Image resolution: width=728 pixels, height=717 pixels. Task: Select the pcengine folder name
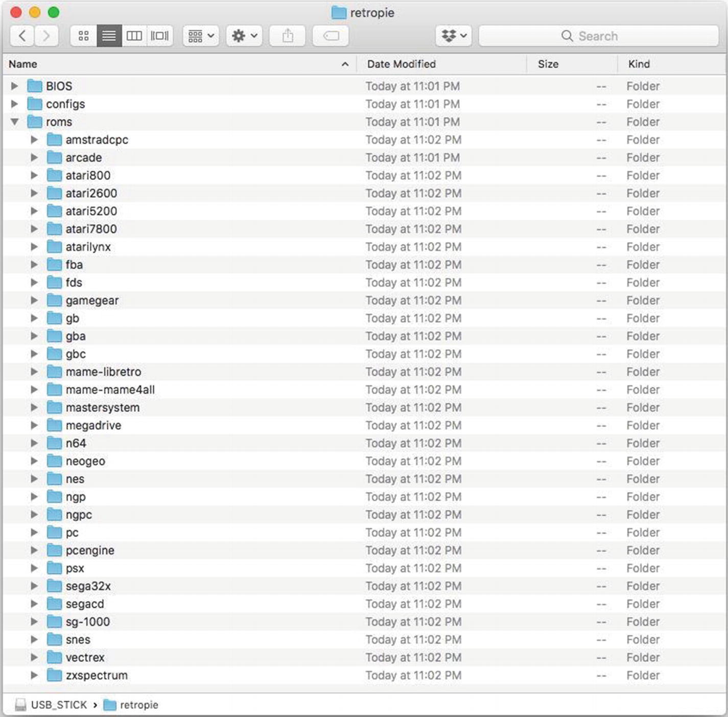[x=90, y=550]
